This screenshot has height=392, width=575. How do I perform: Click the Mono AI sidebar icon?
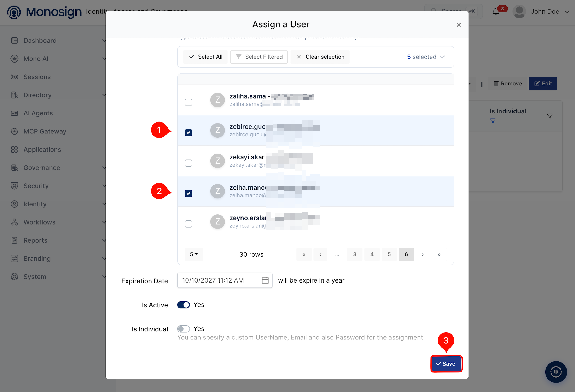click(14, 59)
